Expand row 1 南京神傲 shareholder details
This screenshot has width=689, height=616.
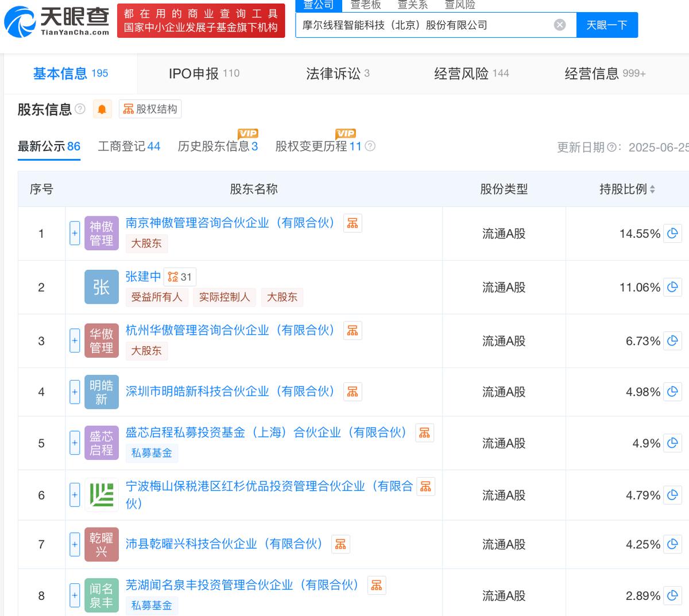[75, 234]
